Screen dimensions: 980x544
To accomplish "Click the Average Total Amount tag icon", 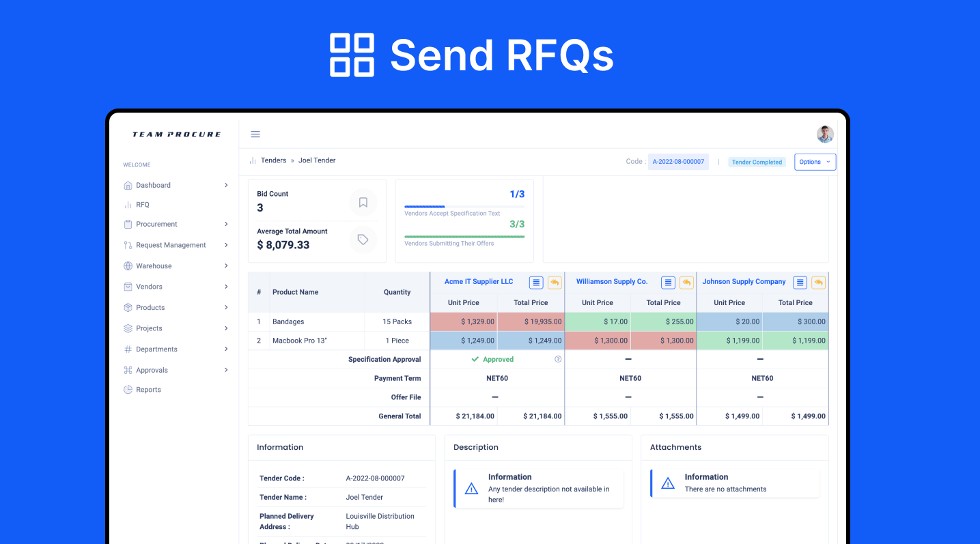I will (363, 240).
